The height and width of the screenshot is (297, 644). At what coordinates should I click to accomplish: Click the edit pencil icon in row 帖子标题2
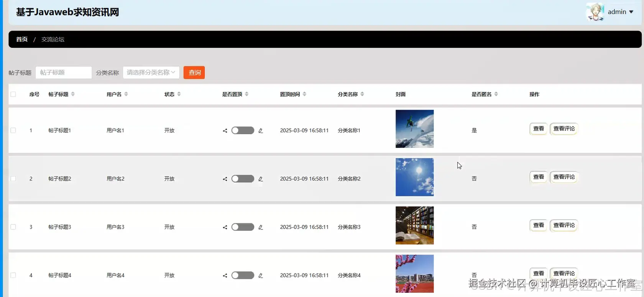point(261,179)
